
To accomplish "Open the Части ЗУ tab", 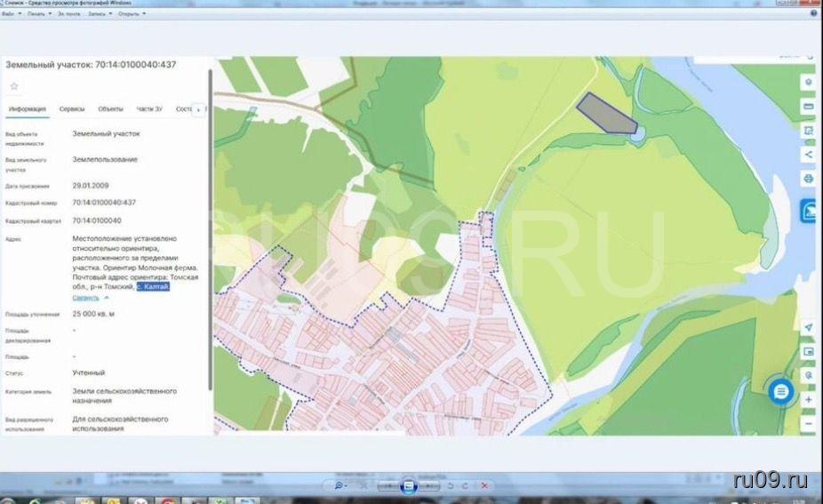I will [148, 109].
